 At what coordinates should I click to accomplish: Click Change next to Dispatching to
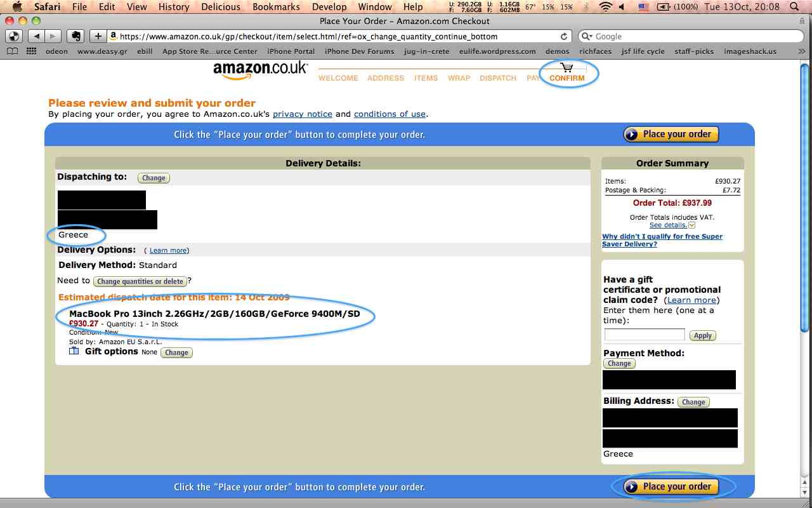tap(154, 178)
